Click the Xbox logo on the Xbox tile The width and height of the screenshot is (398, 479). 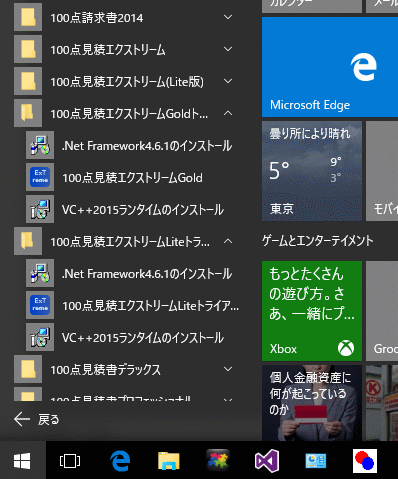(346, 349)
